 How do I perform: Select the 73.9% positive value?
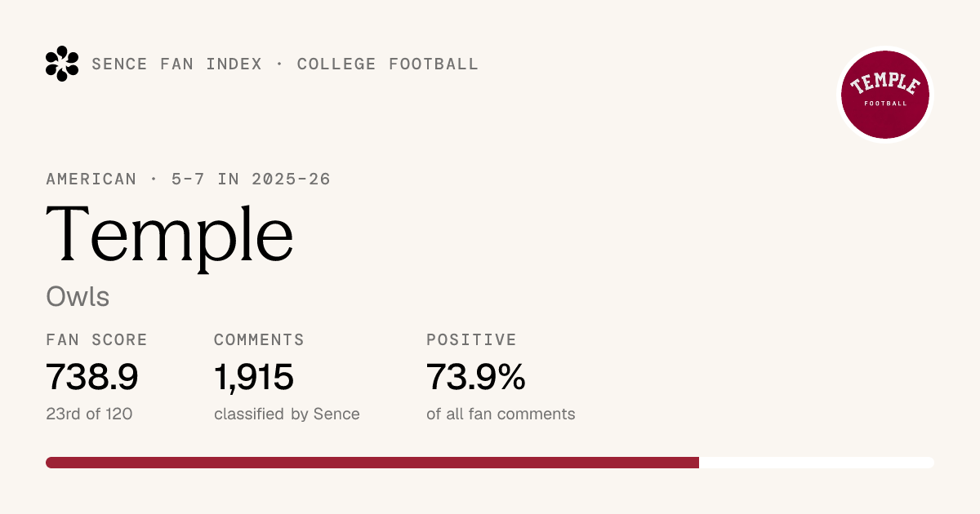475,377
